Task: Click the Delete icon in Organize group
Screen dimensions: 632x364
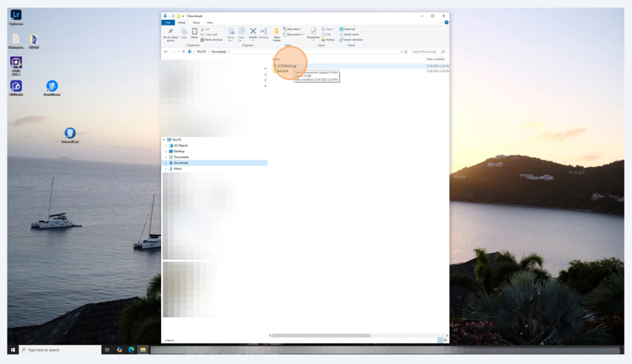Action: pyautogui.click(x=253, y=31)
